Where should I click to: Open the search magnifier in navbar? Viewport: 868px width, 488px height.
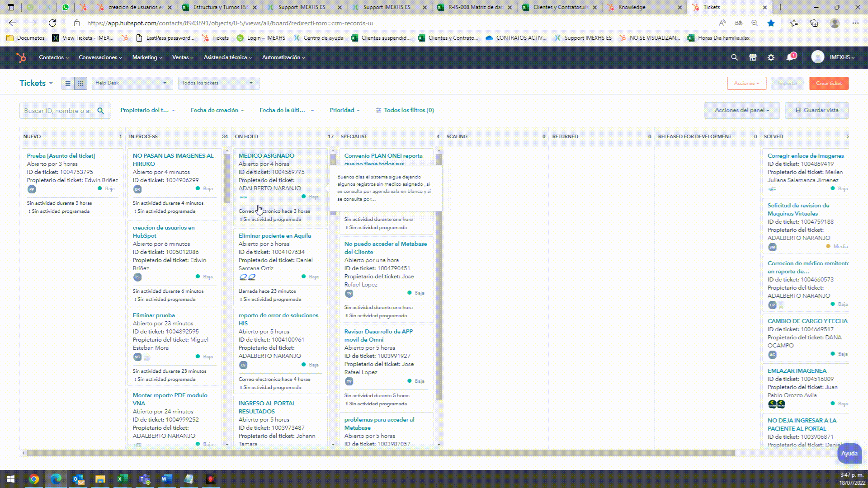point(734,57)
